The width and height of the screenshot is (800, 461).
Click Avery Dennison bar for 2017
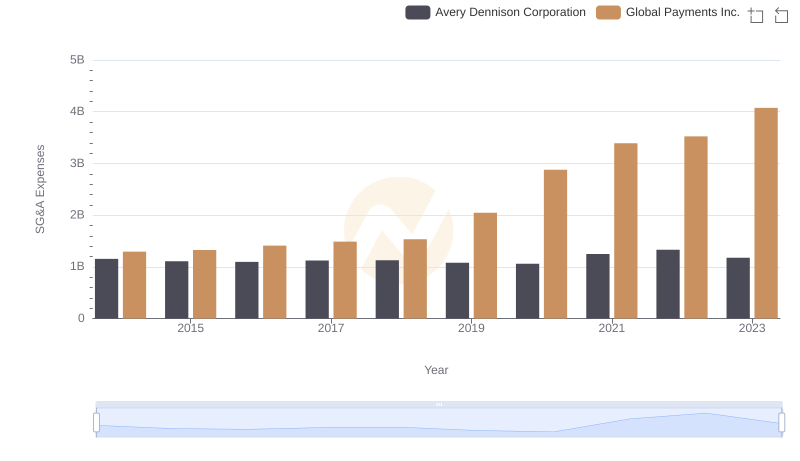[317, 290]
